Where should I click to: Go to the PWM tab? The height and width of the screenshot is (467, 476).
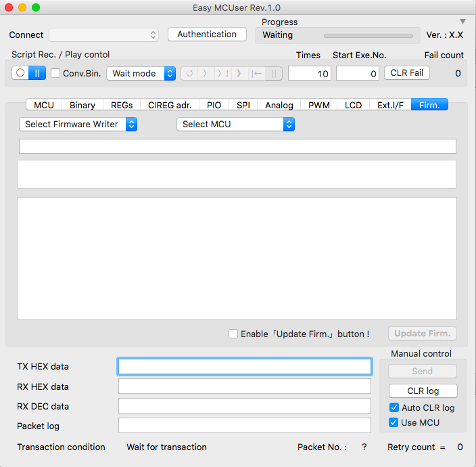pyautogui.click(x=318, y=105)
